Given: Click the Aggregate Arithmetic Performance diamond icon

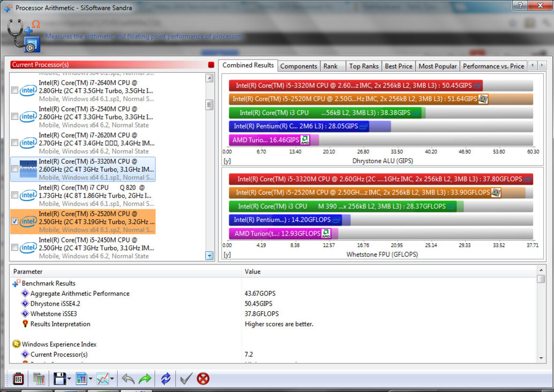Looking at the screenshot, I should click(25, 293).
